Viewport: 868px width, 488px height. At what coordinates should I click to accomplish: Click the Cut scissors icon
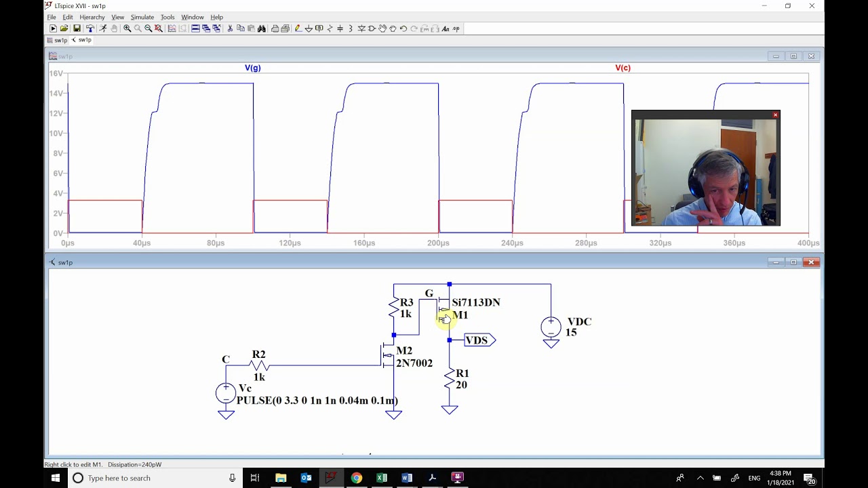[230, 28]
